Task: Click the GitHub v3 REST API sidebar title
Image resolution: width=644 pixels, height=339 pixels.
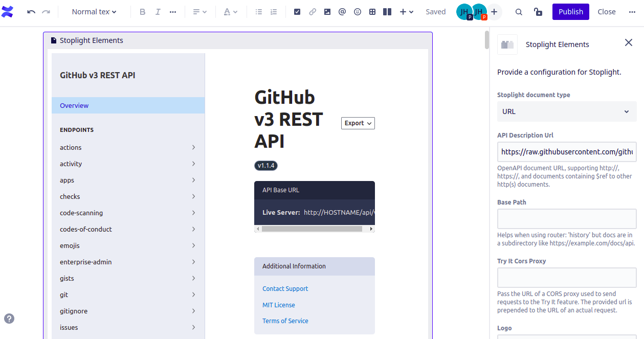Action: click(x=98, y=75)
